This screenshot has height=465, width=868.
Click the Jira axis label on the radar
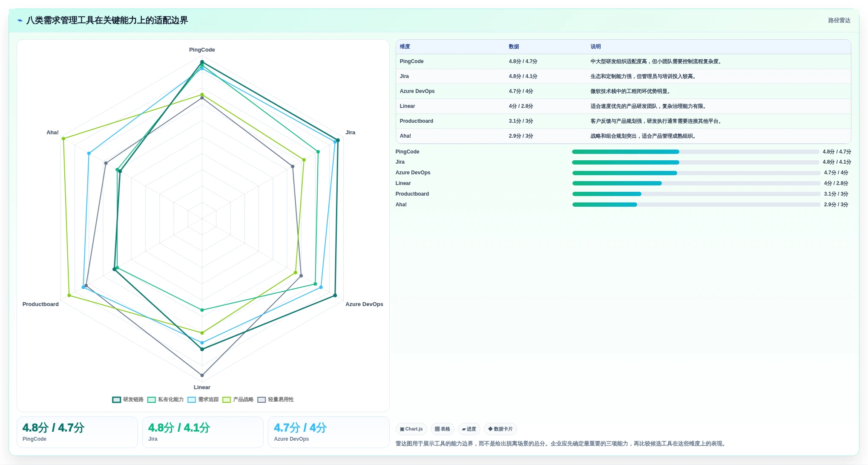click(350, 133)
